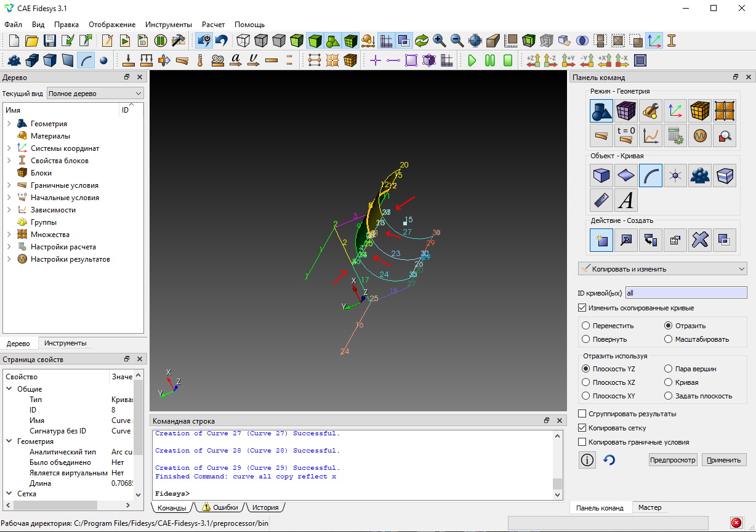Open the t = 0 initial conditions mode
The image size is (756, 532).
626,135
